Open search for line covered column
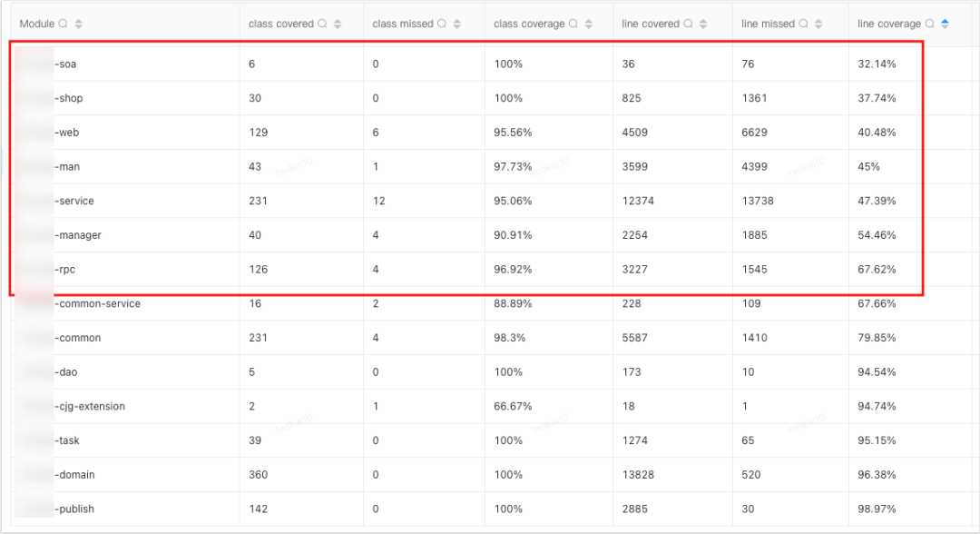 [688, 24]
